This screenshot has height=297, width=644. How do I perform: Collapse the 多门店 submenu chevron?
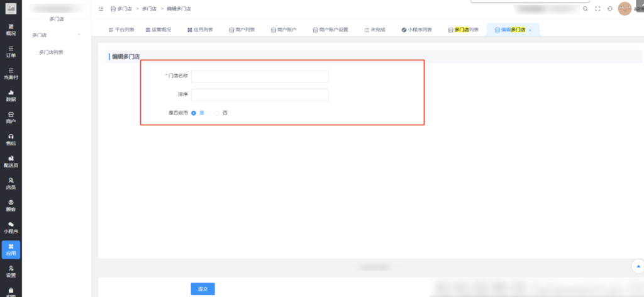[x=79, y=35]
